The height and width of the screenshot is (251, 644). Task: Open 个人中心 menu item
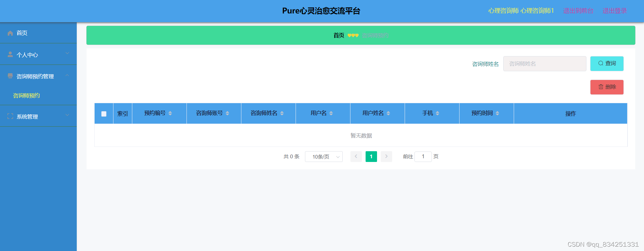coord(38,54)
